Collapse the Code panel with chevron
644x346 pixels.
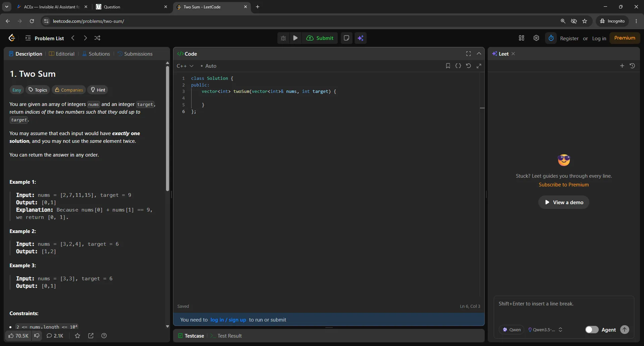(x=479, y=54)
